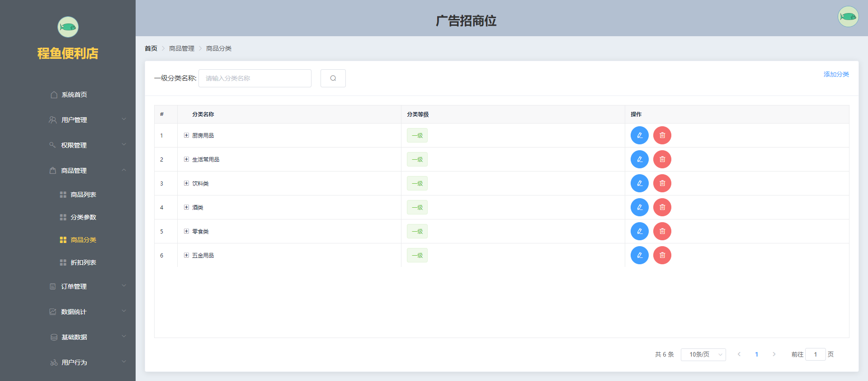868x381 pixels.
Task: Expand the 厨房用品 row
Action: point(186,135)
